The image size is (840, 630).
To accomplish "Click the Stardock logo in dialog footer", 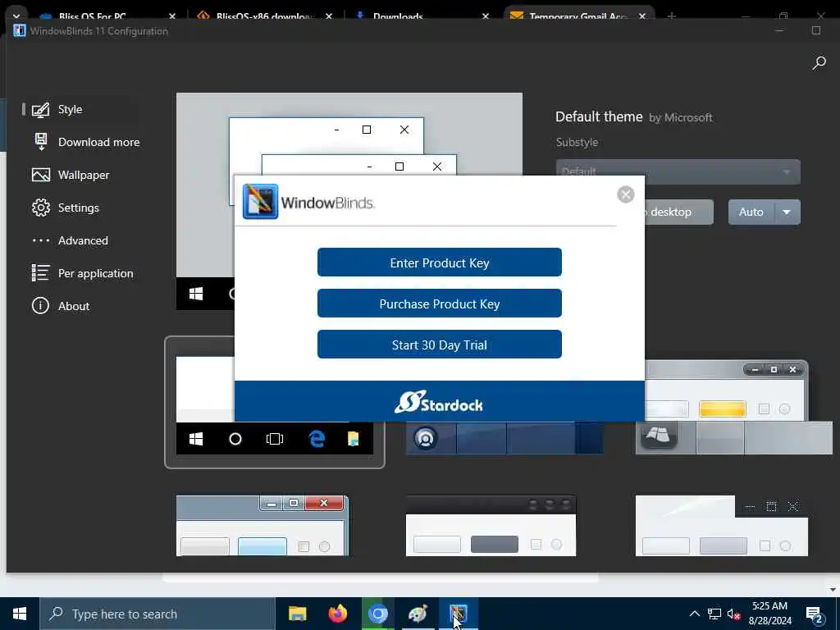I will (x=439, y=402).
